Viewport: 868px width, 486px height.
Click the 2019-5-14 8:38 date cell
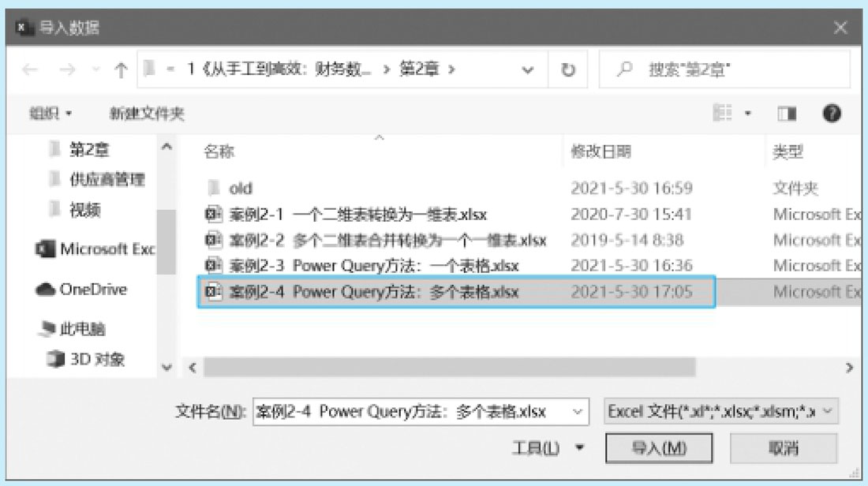pos(627,240)
